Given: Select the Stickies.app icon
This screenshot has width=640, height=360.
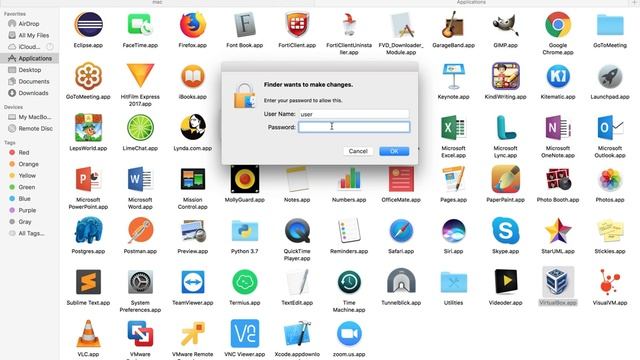Looking at the screenshot, I should [610, 231].
